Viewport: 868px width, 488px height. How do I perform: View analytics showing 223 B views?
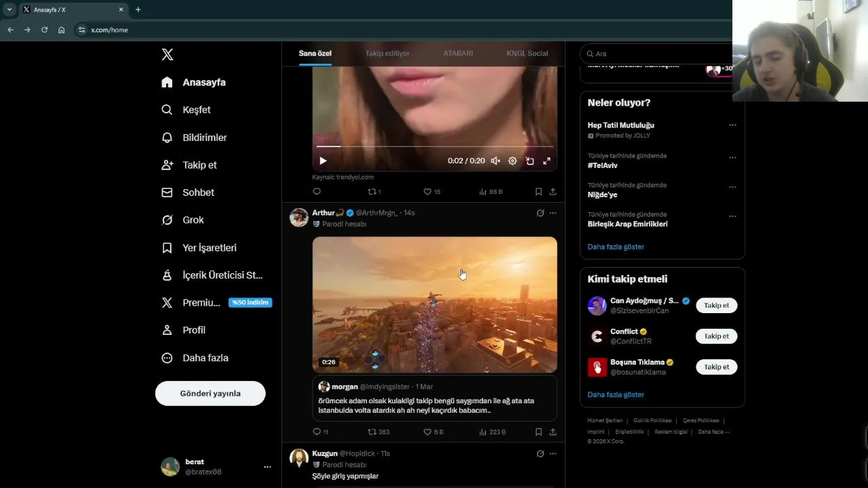tap(492, 432)
